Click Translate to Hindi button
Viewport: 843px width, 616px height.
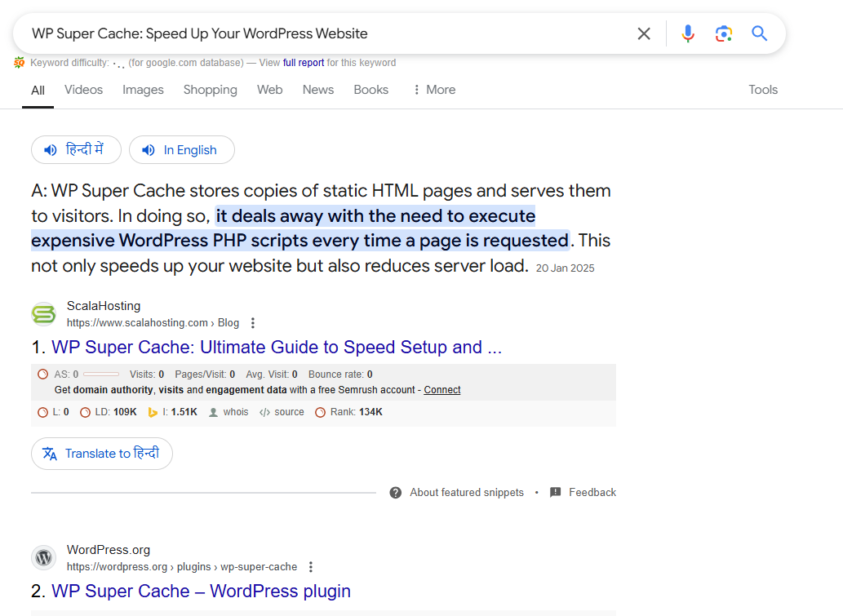pyautogui.click(x=102, y=454)
